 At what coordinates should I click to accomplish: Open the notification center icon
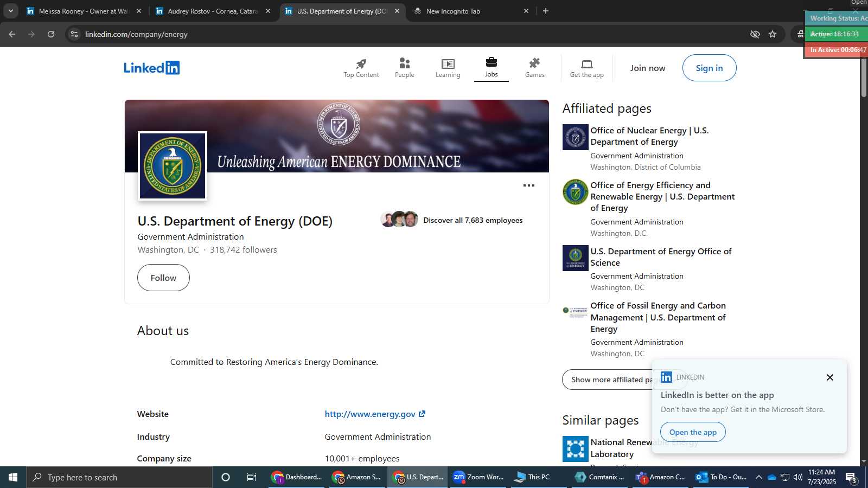[x=851, y=478]
